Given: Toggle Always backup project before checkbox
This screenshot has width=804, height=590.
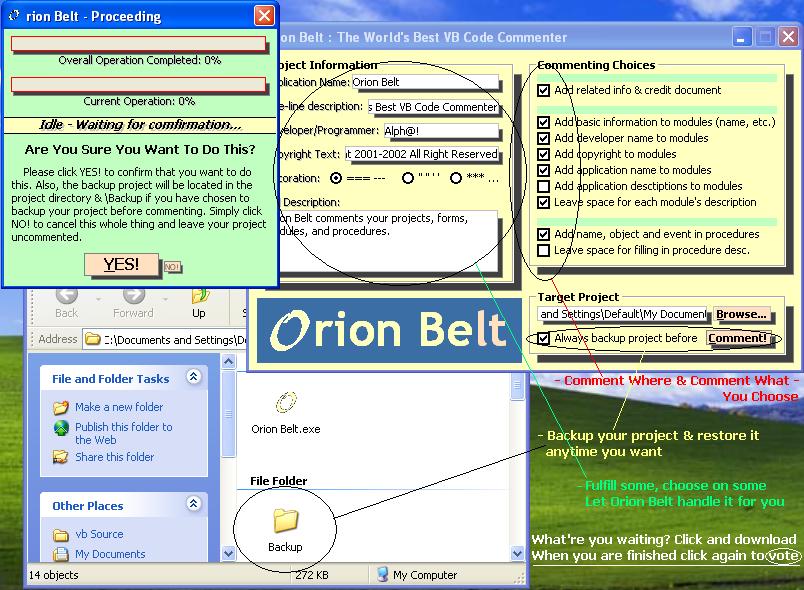Looking at the screenshot, I should pyautogui.click(x=544, y=338).
